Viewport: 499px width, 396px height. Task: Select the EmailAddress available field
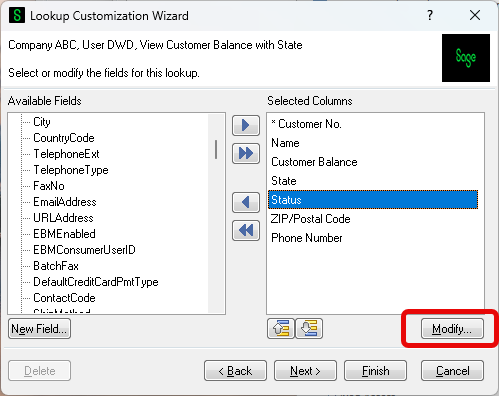(x=65, y=202)
